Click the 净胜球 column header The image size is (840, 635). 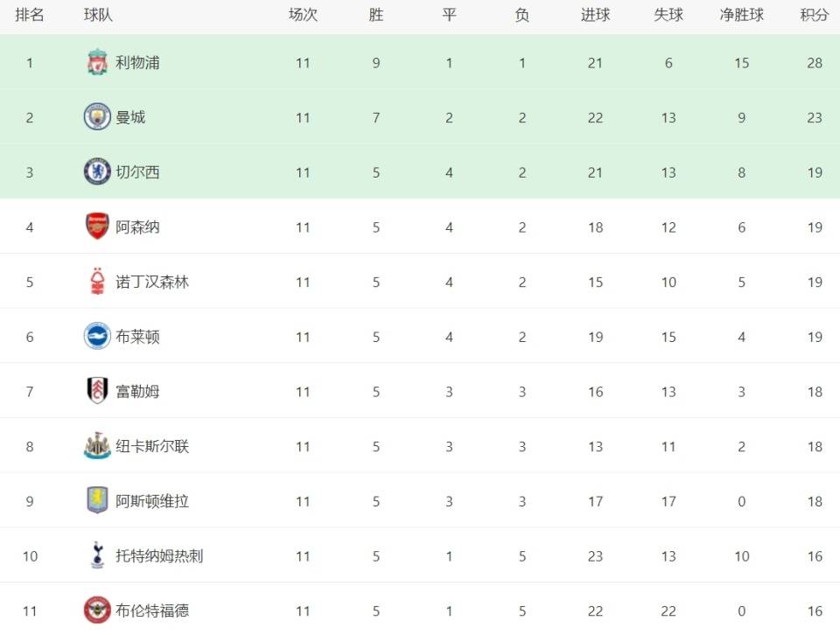[x=741, y=15]
